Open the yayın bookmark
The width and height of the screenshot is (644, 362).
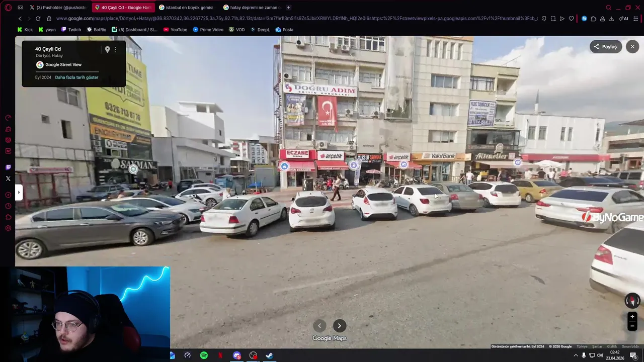pos(47,30)
